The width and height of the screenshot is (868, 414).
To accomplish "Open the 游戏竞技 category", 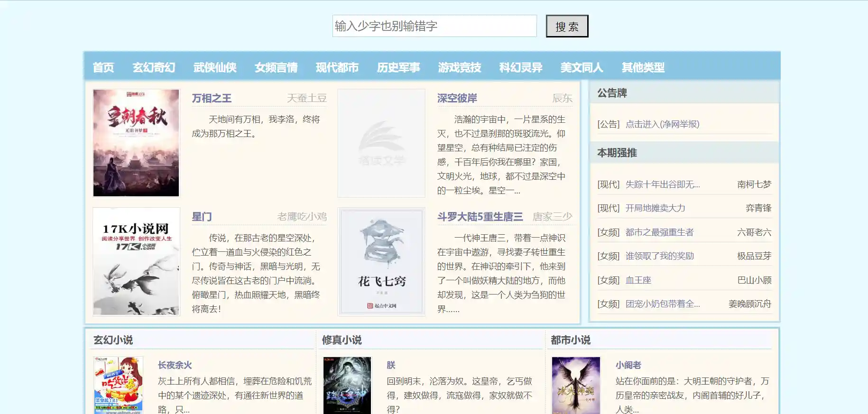I will pyautogui.click(x=460, y=67).
